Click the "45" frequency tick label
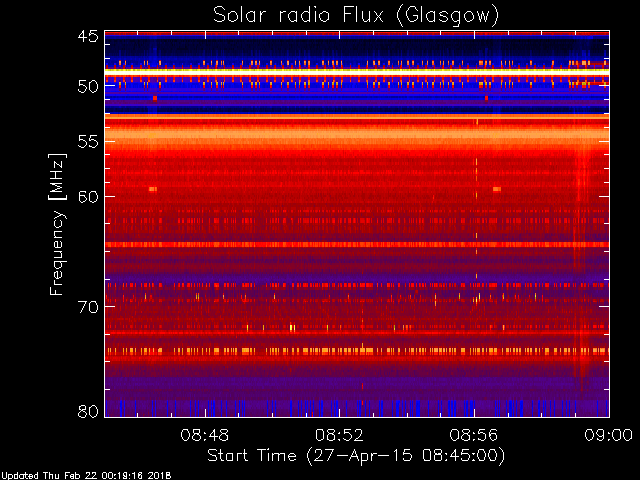 pos(88,36)
